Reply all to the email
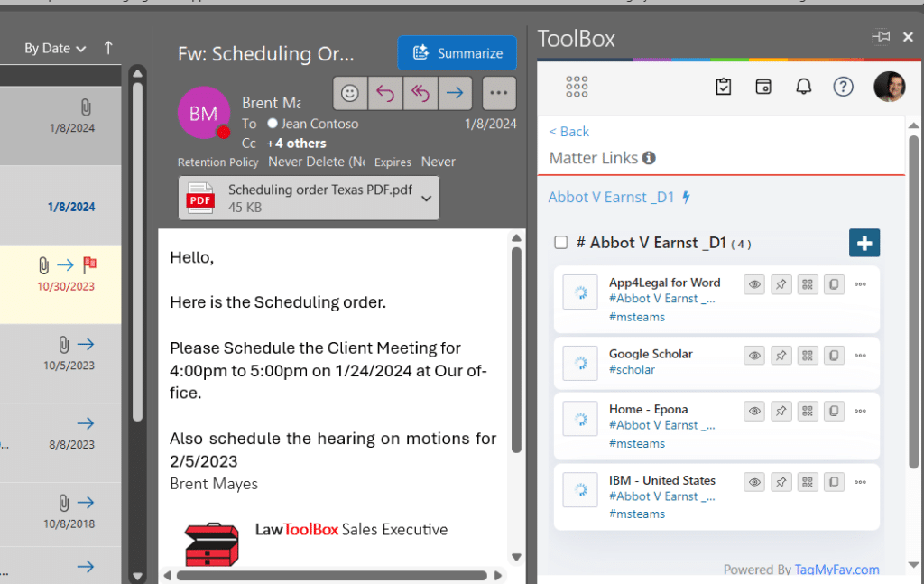 (420, 93)
